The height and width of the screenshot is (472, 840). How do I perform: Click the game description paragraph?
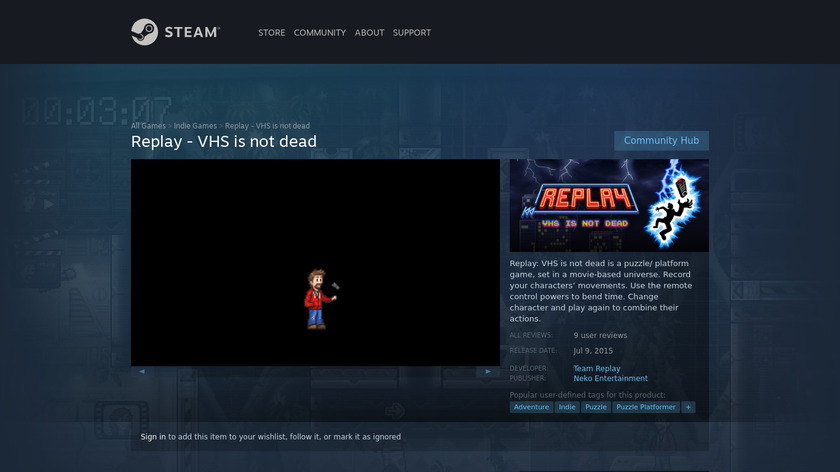[601, 291]
